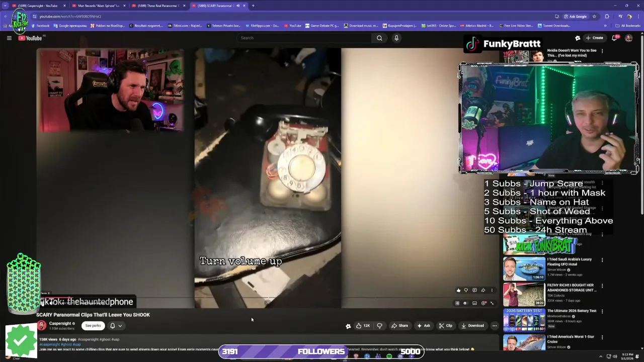Click the Ask Google button in address bar
The height and width of the screenshot is (362, 644).
pyautogui.click(x=575, y=16)
